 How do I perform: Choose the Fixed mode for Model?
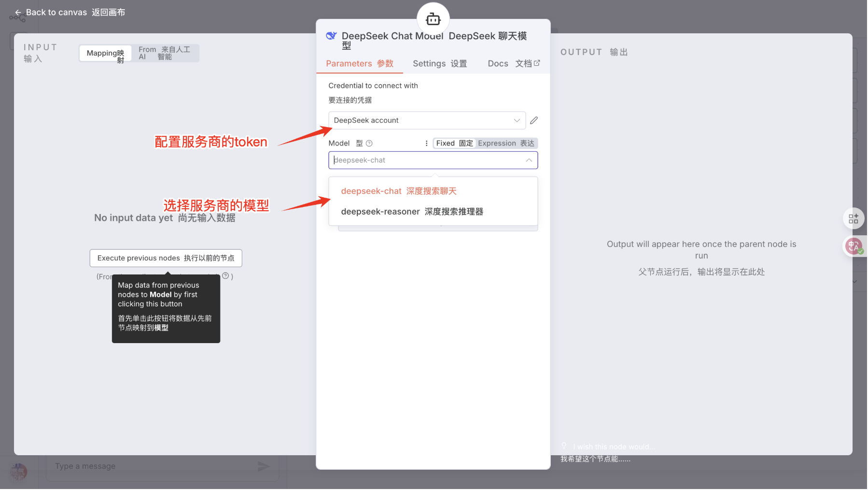(x=454, y=144)
